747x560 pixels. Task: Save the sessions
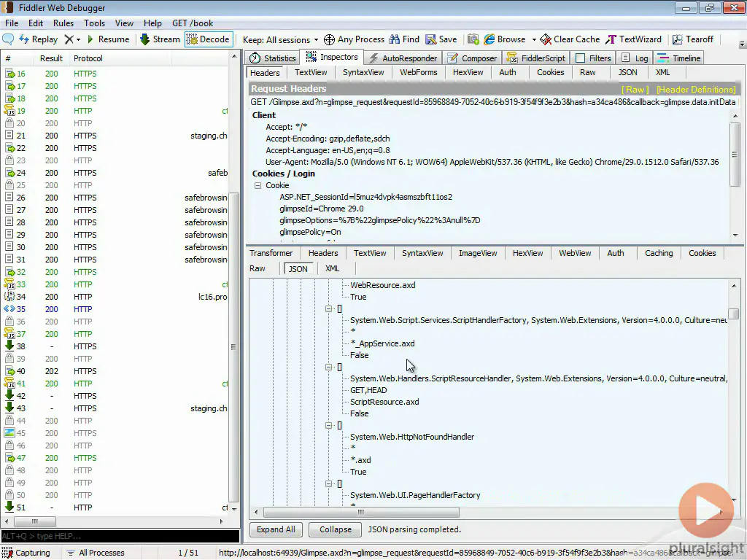pyautogui.click(x=441, y=39)
